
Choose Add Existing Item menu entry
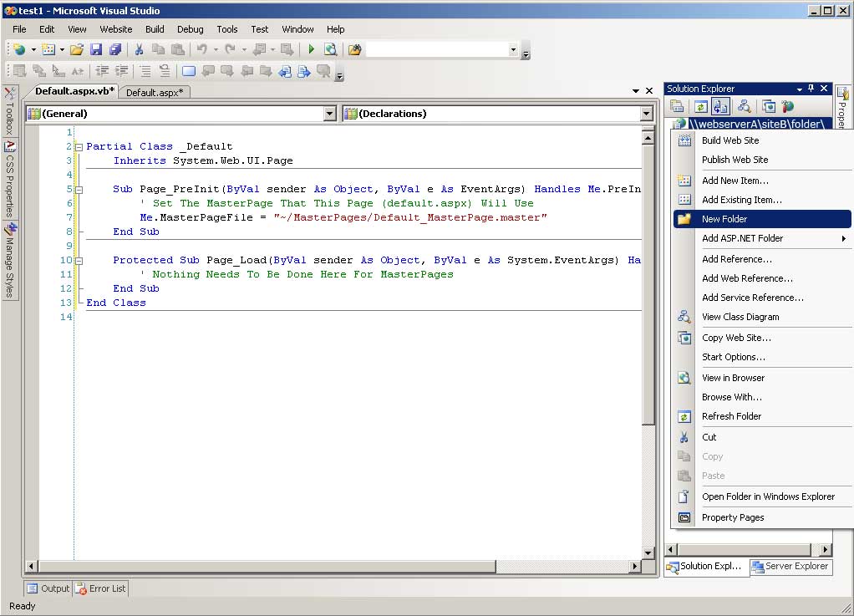click(762, 200)
